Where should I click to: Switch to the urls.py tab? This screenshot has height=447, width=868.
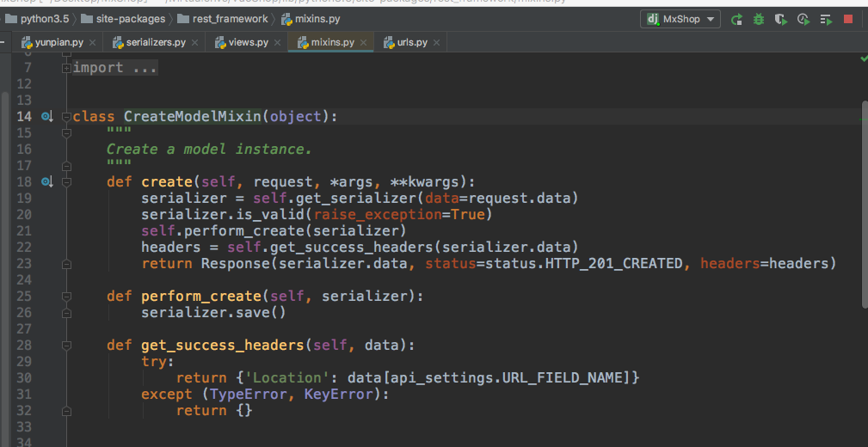coord(410,43)
